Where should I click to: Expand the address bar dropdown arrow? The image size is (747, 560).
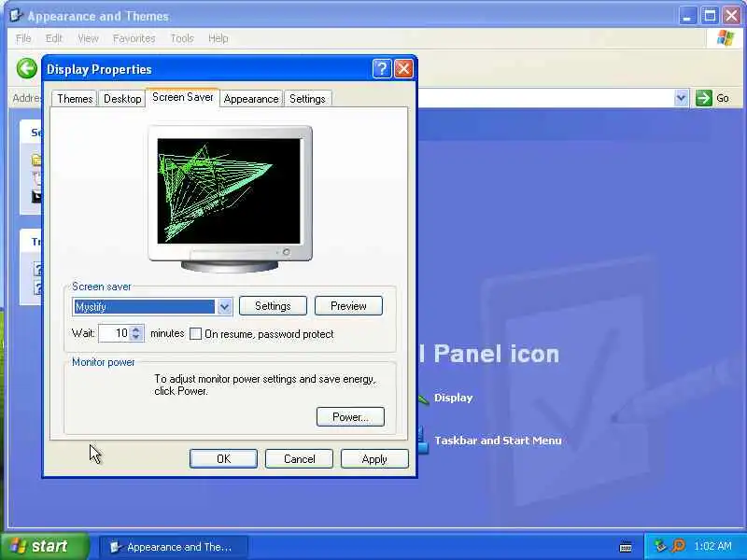[682, 98]
